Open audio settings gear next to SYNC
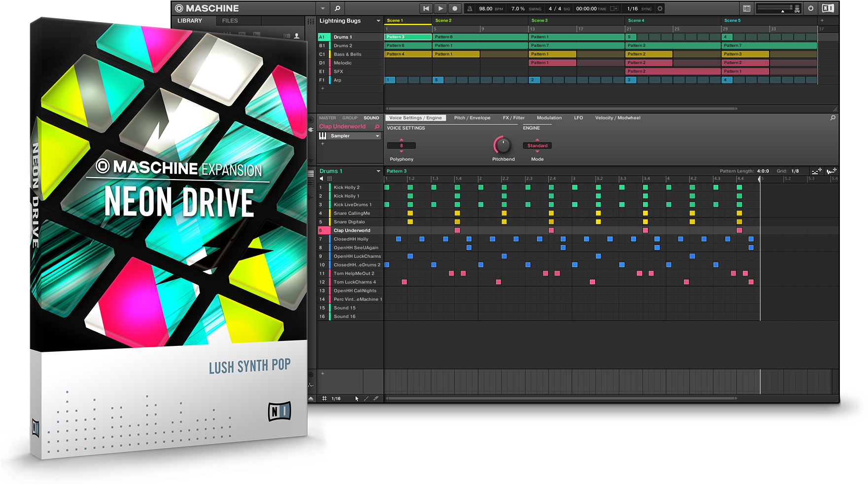Image resolution: width=868 pixels, height=484 pixels. (x=660, y=8)
